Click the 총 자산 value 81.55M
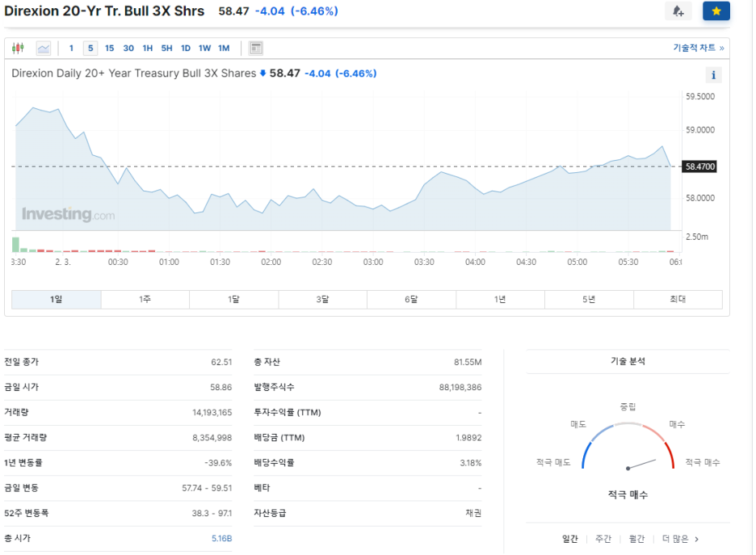Viewport: 756px width, 555px height. [468, 362]
